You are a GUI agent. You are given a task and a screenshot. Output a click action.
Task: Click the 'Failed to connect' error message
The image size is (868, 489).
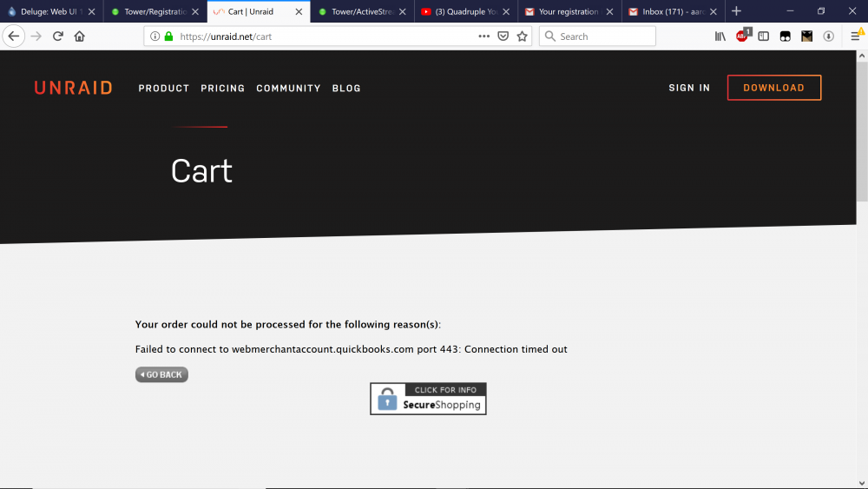click(351, 349)
